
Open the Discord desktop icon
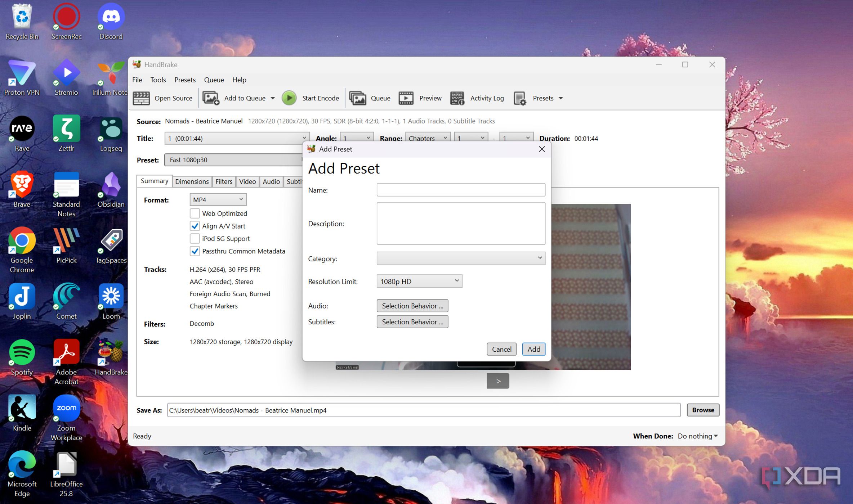111,17
